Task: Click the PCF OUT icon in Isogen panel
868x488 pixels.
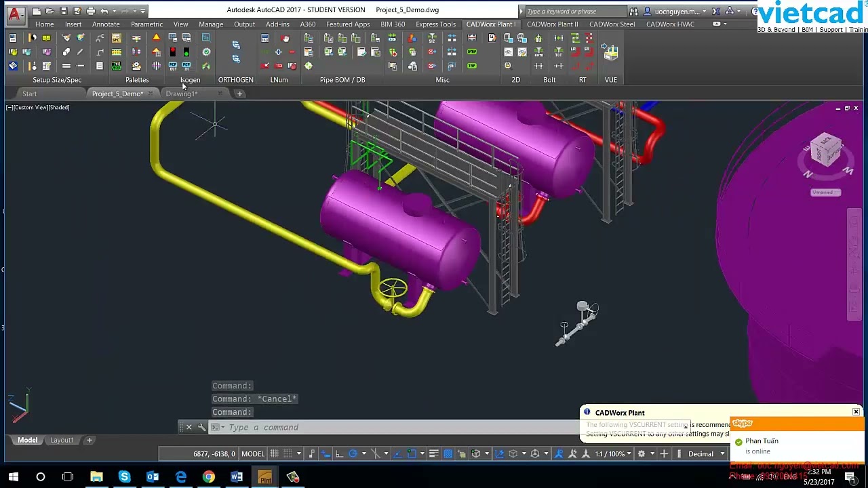Action: 173,66
